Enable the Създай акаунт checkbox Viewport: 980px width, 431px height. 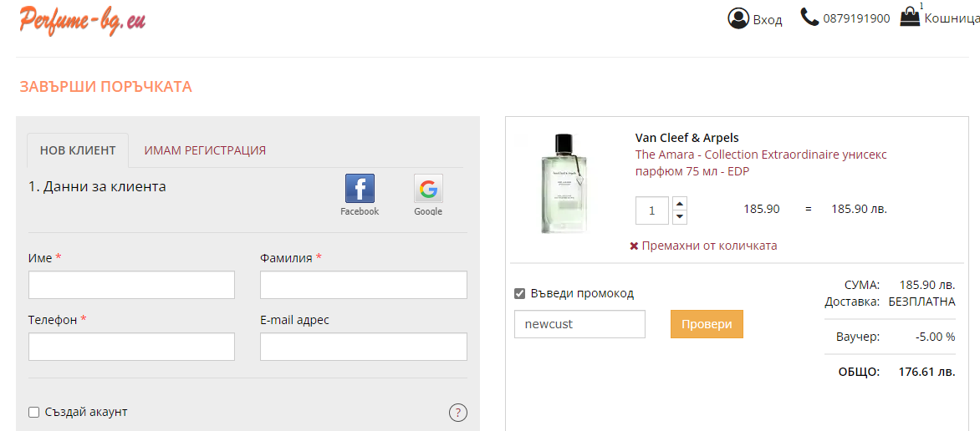34,412
